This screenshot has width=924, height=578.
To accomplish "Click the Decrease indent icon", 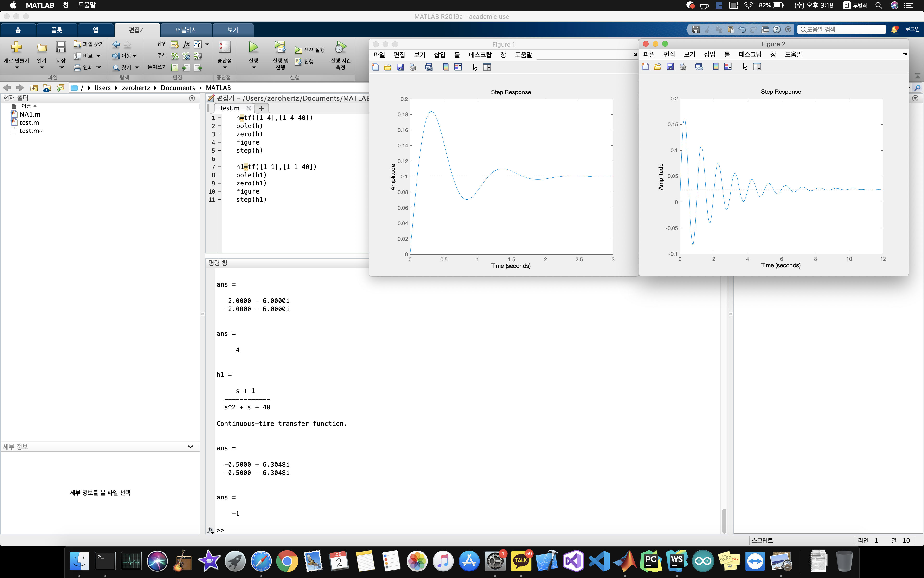I will (198, 68).
